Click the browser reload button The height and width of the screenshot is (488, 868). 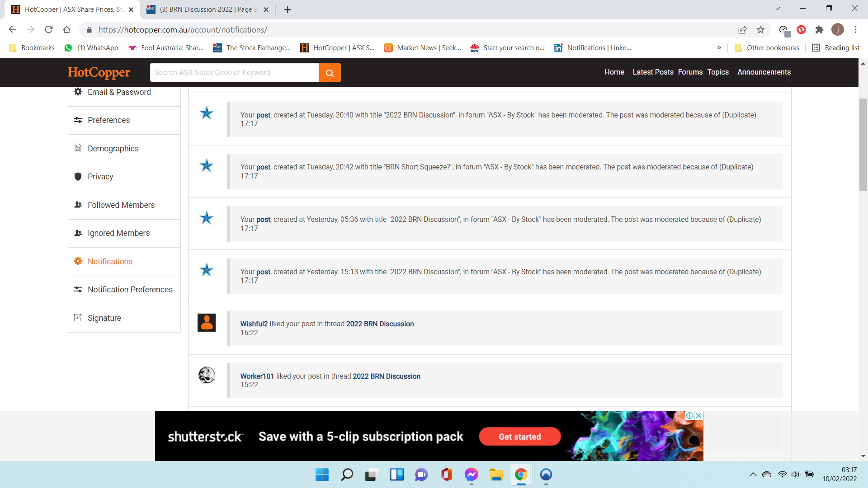tap(49, 30)
